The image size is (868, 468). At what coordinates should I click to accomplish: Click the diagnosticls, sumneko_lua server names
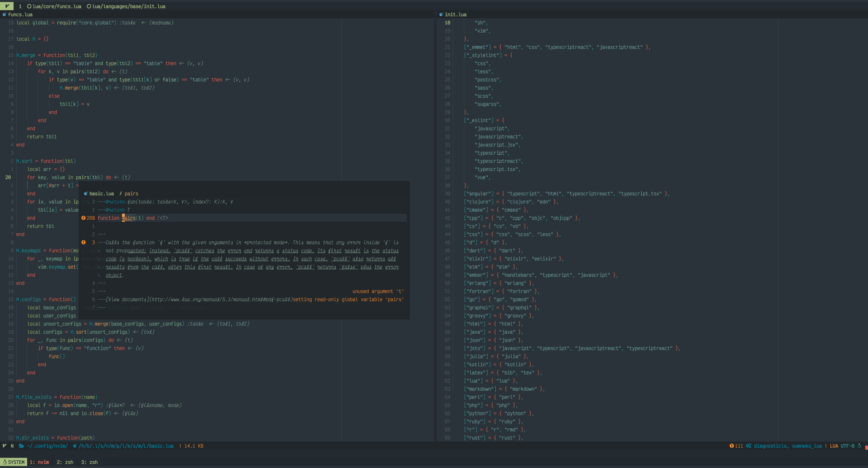point(787,446)
